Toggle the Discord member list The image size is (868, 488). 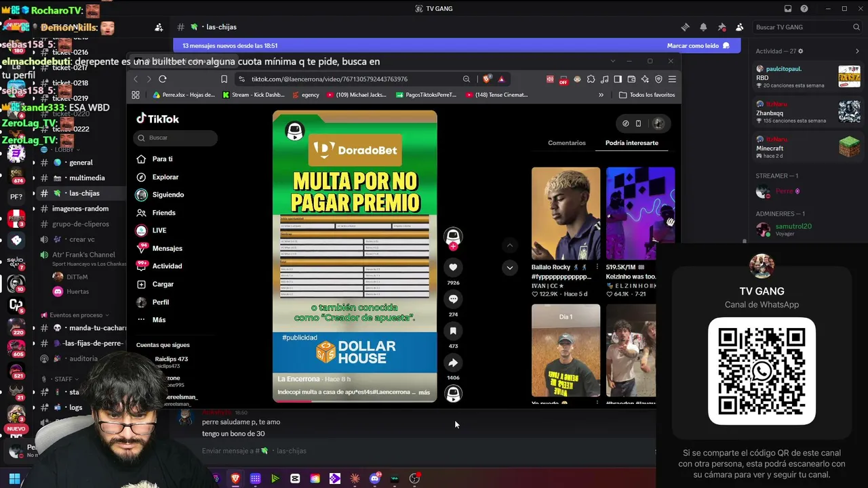(x=739, y=27)
